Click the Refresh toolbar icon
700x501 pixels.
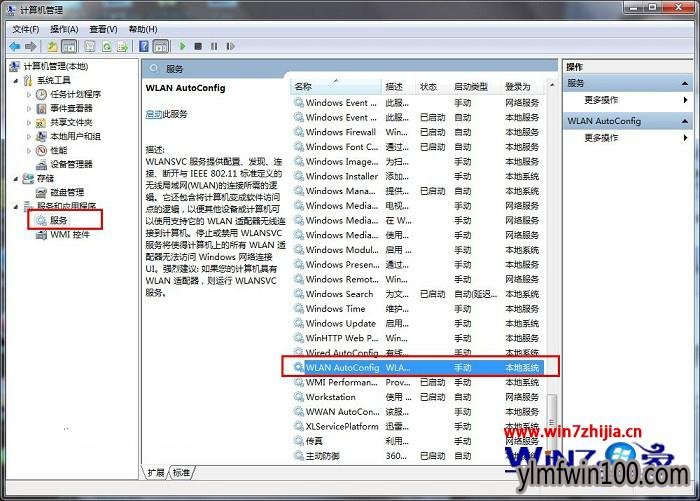[x=107, y=46]
